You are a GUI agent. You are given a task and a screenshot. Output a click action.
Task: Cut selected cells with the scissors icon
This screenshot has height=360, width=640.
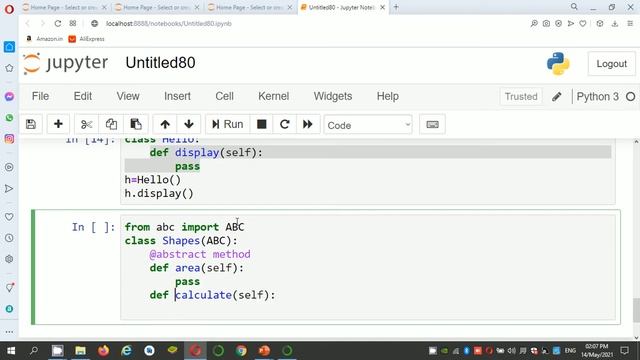pos(87,124)
